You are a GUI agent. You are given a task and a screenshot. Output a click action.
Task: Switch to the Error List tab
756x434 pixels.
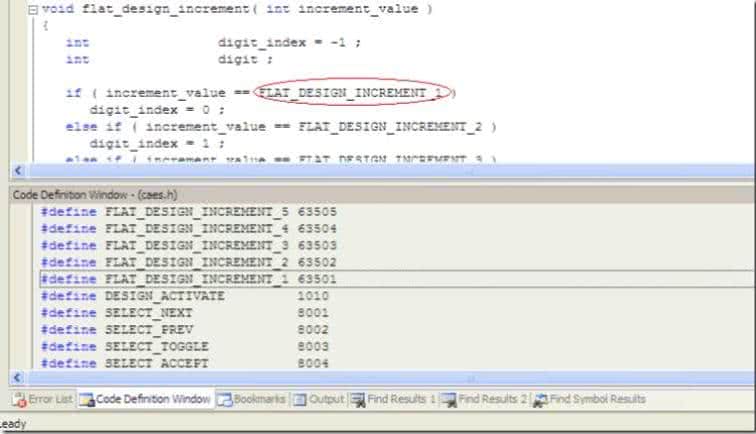click(x=50, y=399)
